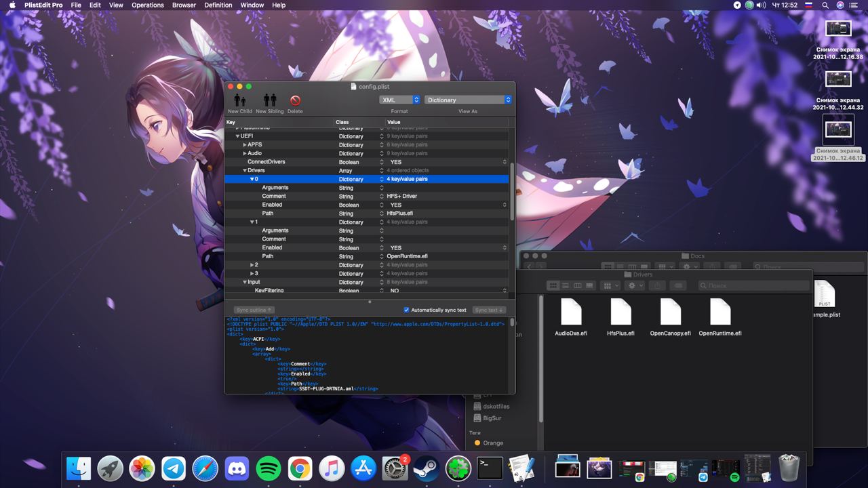Viewport: 868px width, 488px height.
Task: Expand Drivers item 3 dictionary
Action: (x=252, y=273)
